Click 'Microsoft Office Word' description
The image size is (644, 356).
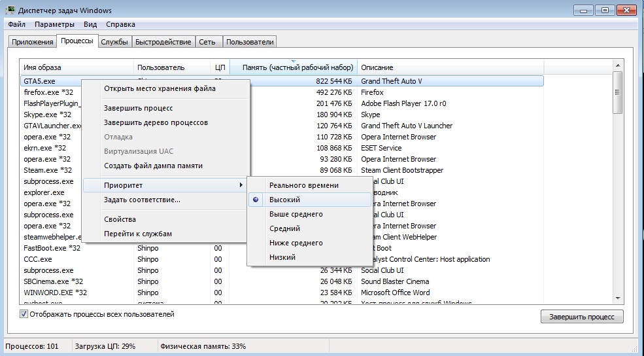[396, 293]
